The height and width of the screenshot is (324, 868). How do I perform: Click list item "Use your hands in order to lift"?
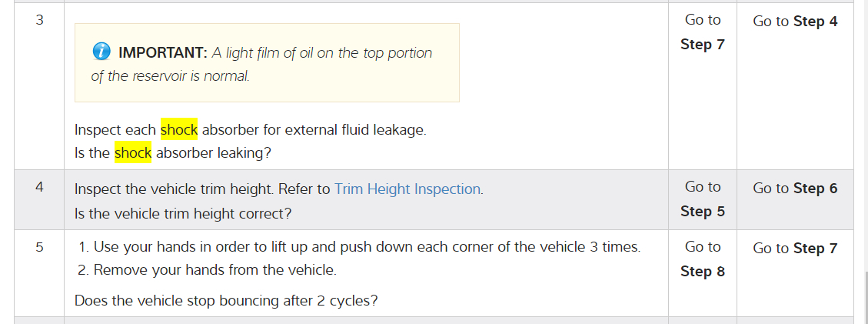coord(366,247)
